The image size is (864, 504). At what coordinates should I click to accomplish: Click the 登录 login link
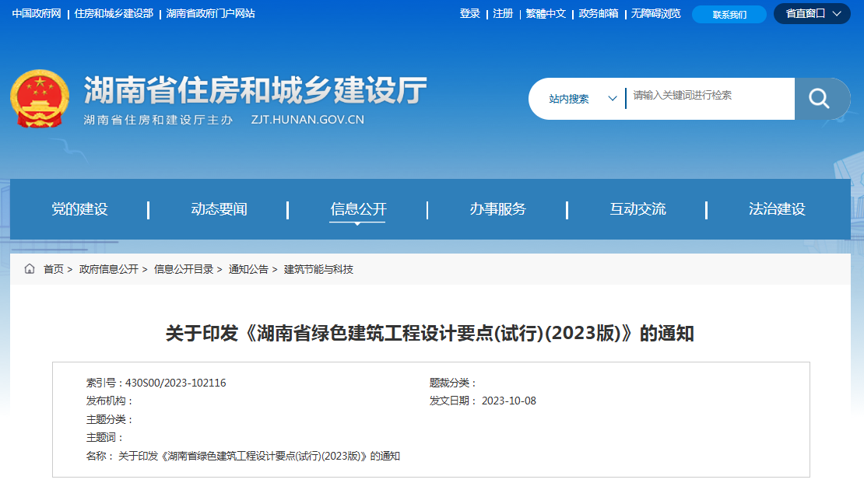[470, 13]
